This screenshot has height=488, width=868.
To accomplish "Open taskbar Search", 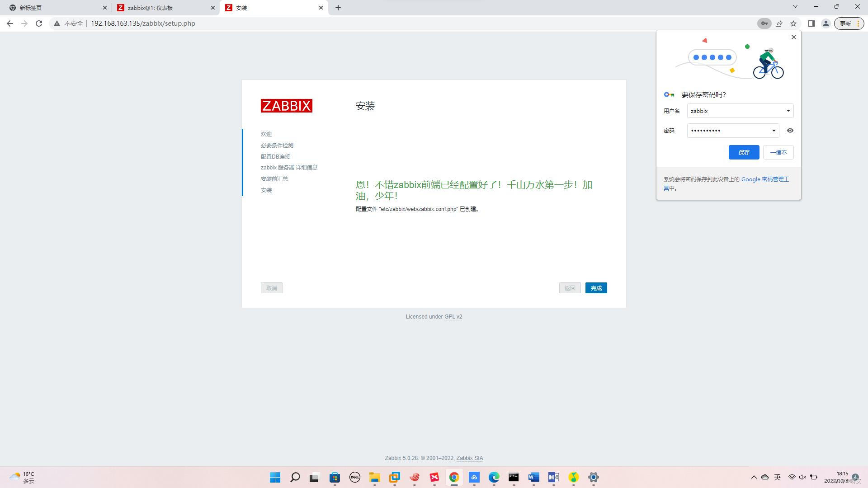I will (295, 477).
